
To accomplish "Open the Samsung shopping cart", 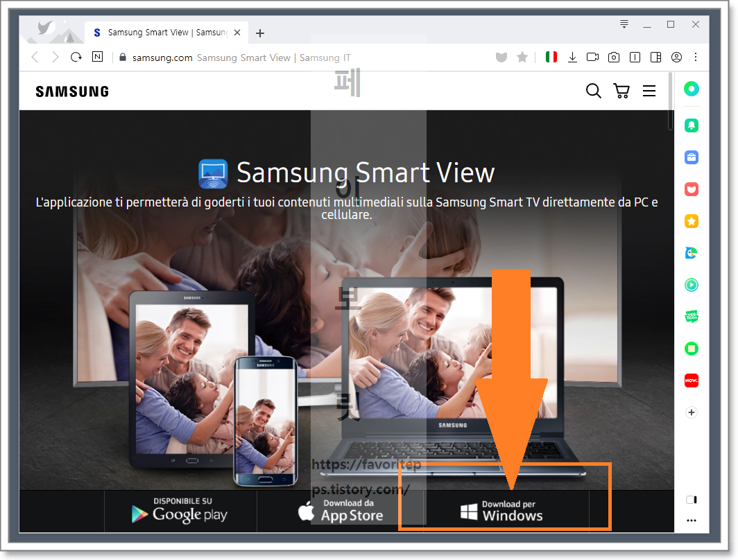I will point(621,91).
